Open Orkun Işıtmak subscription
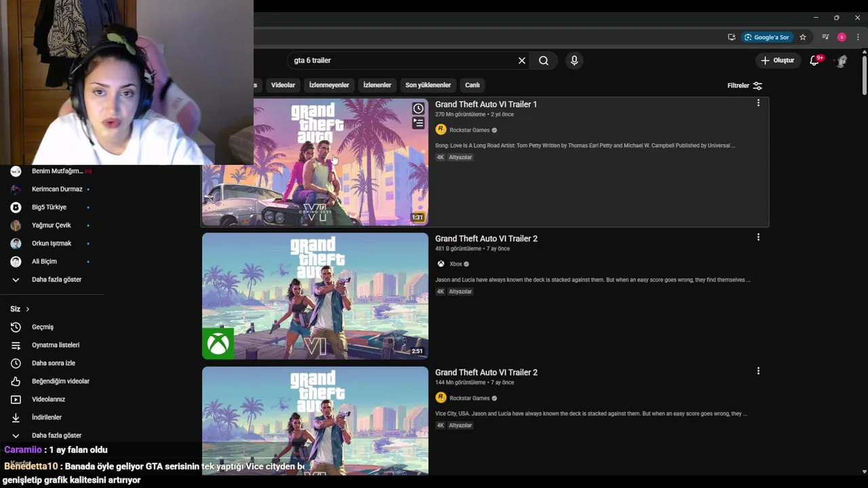Viewport: 868px width, 488px height. point(51,243)
